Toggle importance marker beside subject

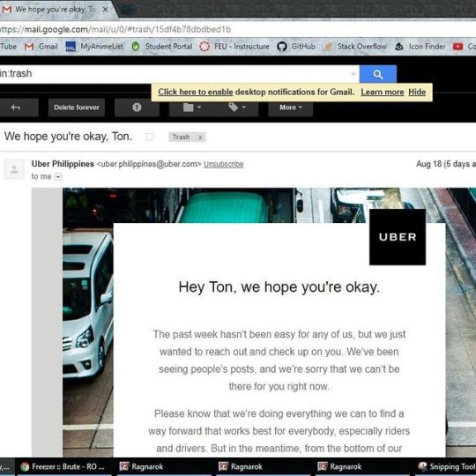pos(150,137)
